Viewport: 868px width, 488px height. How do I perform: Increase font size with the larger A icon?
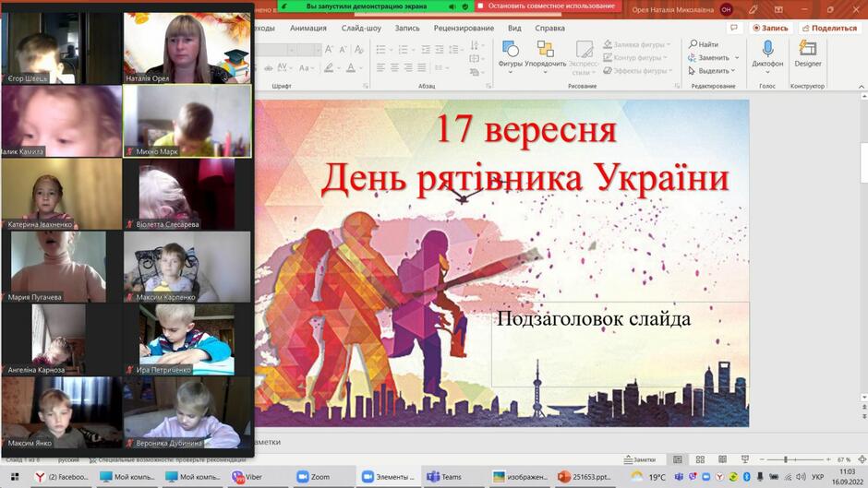pyautogui.click(x=330, y=50)
